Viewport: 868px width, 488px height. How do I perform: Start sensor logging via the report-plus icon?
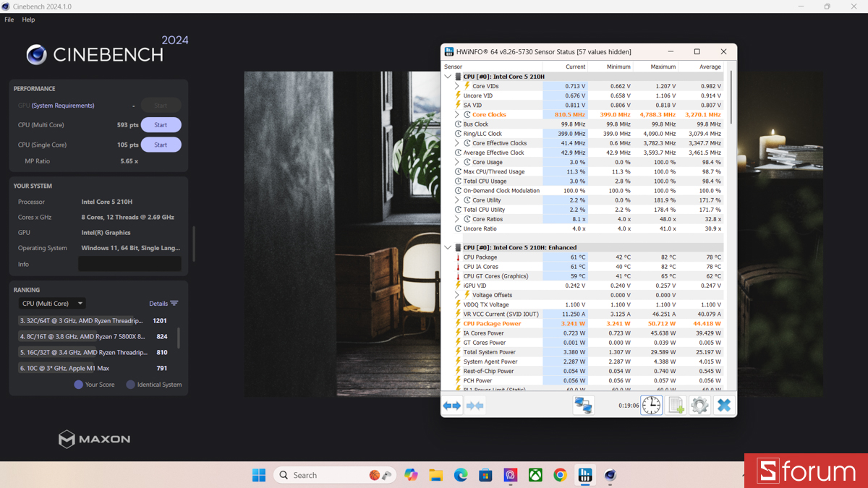[x=675, y=405]
